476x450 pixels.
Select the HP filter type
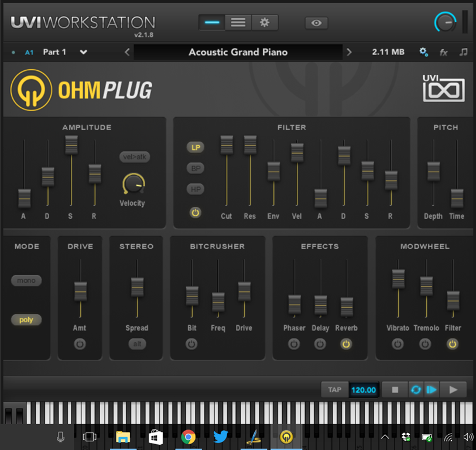pos(196,189)
